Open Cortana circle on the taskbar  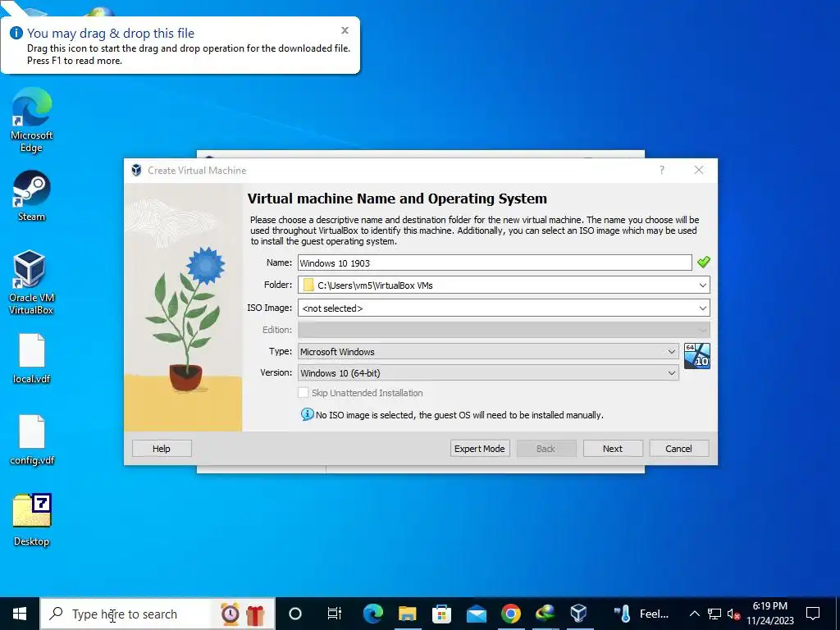[295, 614]
